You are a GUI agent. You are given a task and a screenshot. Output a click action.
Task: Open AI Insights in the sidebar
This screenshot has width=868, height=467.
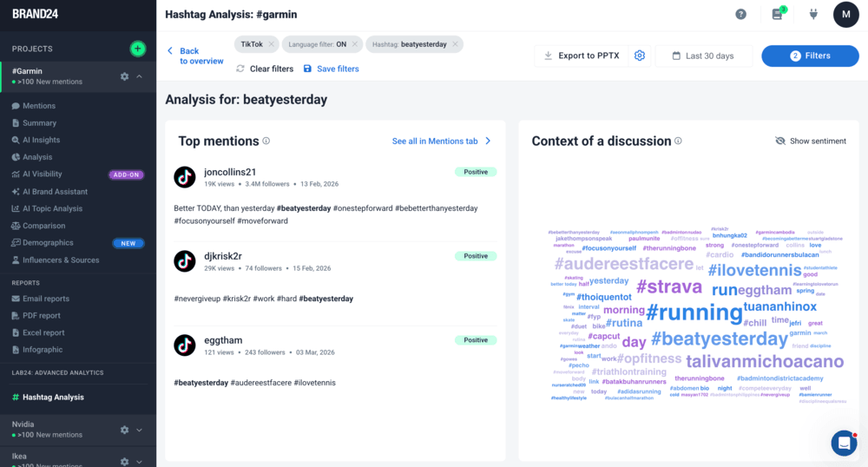(41, 140)
